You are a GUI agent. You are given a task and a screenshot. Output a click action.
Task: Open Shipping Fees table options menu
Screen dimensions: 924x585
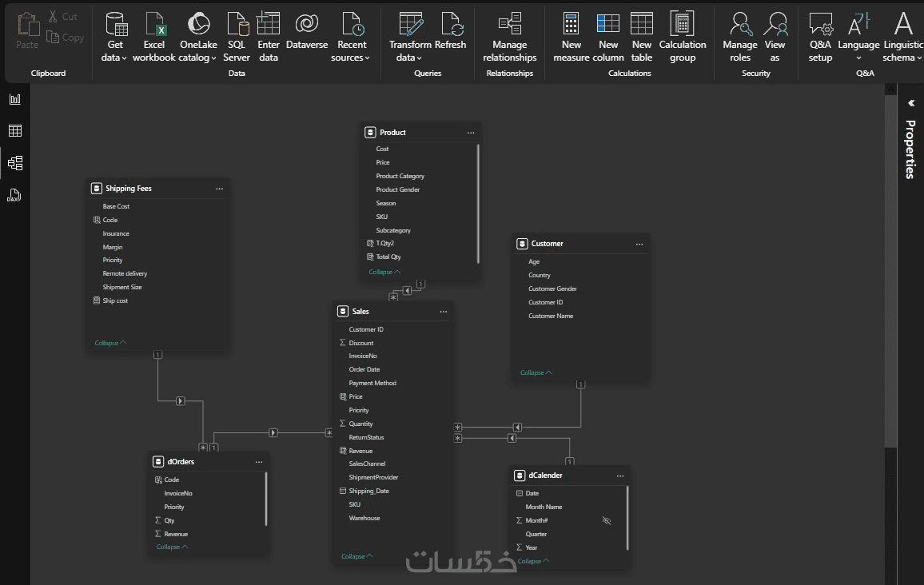(x=219, y=189)
